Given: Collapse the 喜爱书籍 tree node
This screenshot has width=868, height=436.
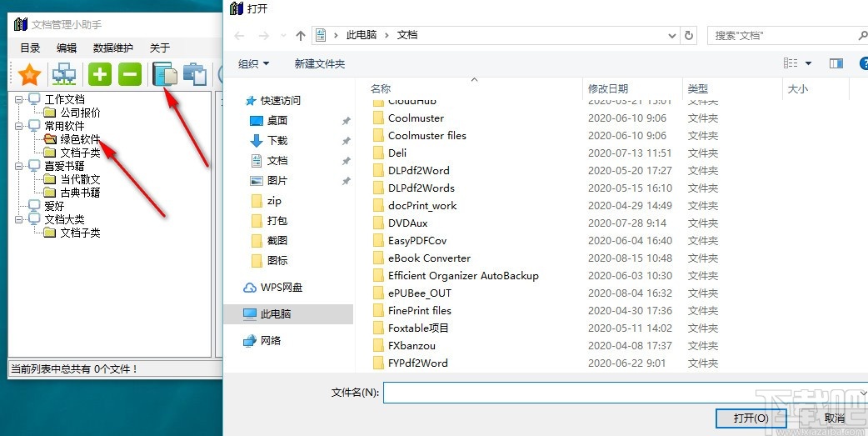Looking at the screenshot, I should [x=19, y=166].
